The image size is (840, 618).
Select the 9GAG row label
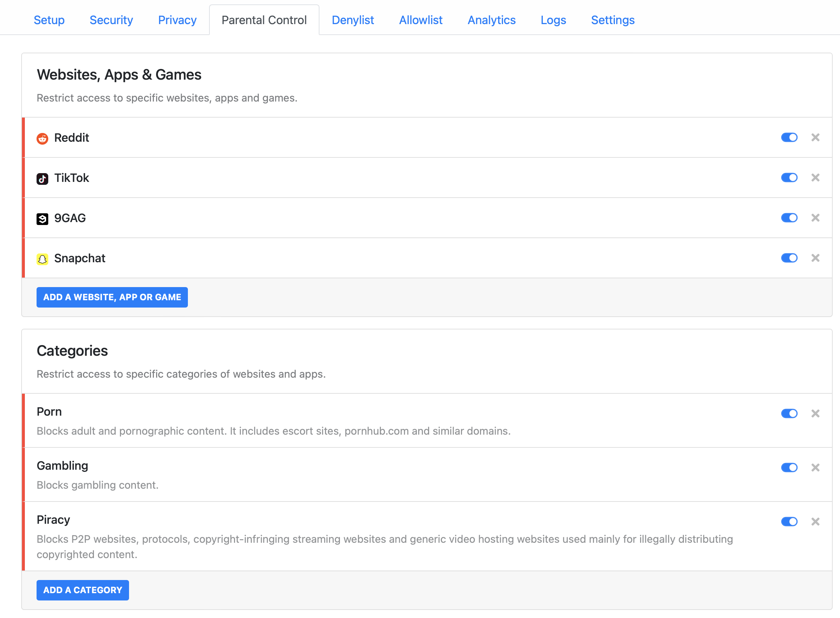click(x=70, y=218)
